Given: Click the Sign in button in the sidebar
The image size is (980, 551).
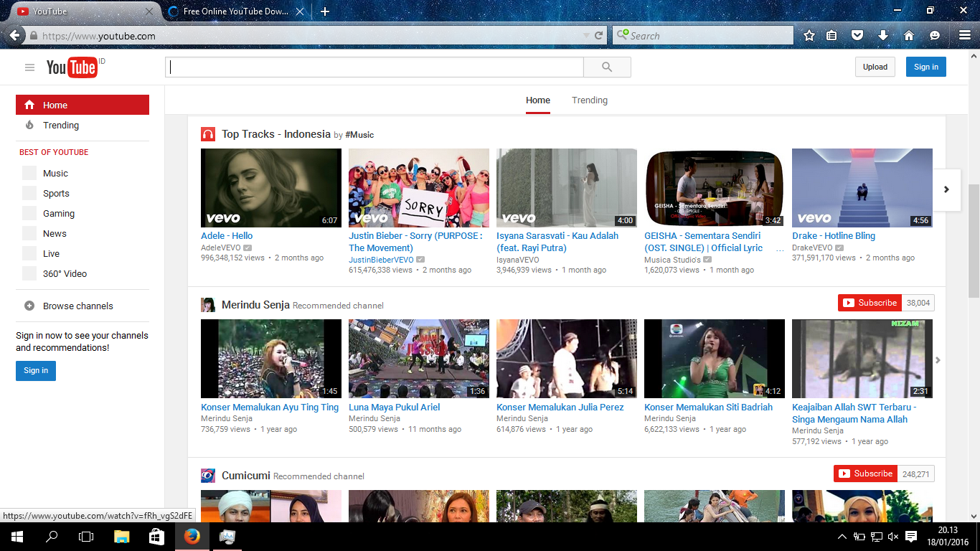Looking at the screenshot, I should click(36, 370).
